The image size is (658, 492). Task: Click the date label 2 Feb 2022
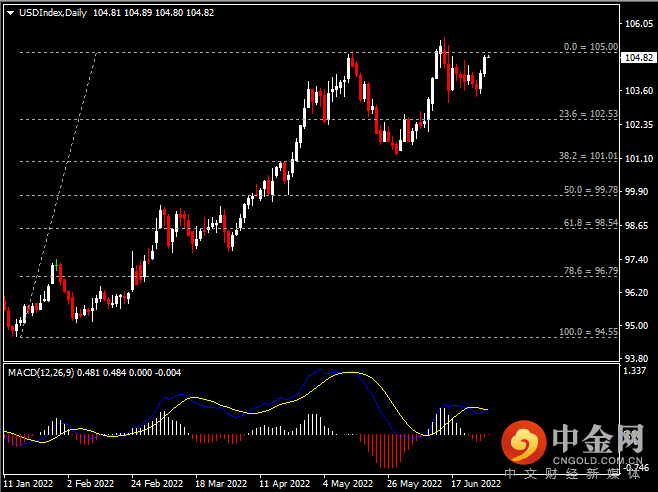(x=91, y=484)
